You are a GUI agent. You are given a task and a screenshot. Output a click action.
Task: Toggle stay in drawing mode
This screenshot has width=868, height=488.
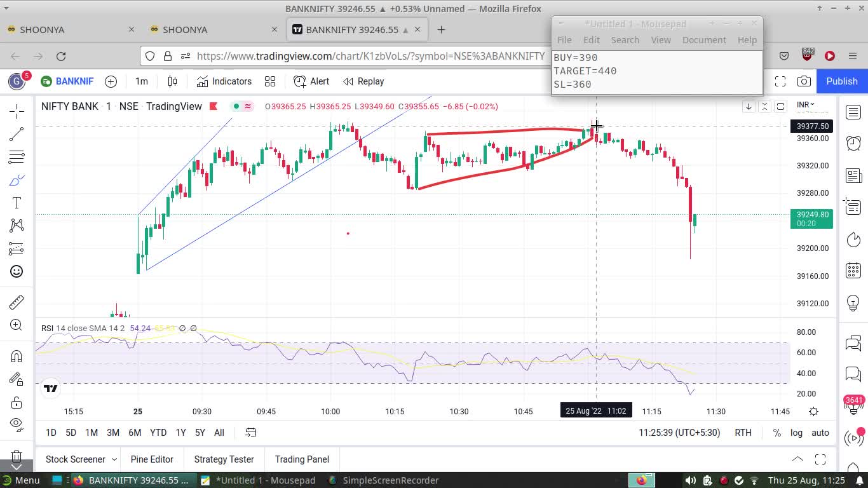(17, 379)
